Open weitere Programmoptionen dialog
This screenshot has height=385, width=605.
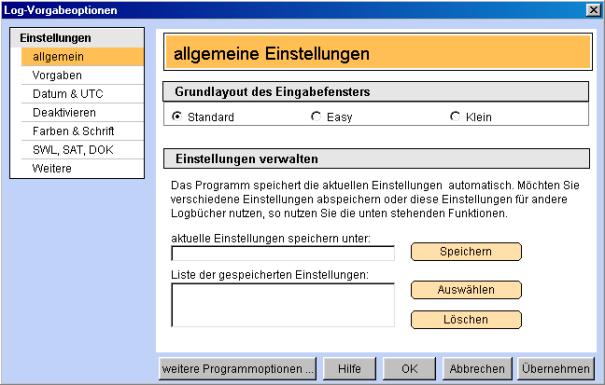point(238,369)
